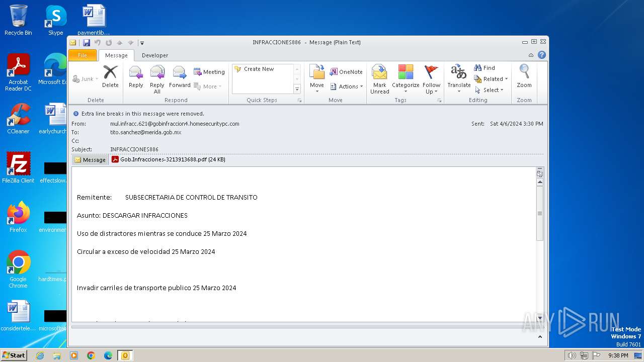Delete the message with the Delete icon
The height and width of the screenshot is (362, 644).
coord(110,77)
